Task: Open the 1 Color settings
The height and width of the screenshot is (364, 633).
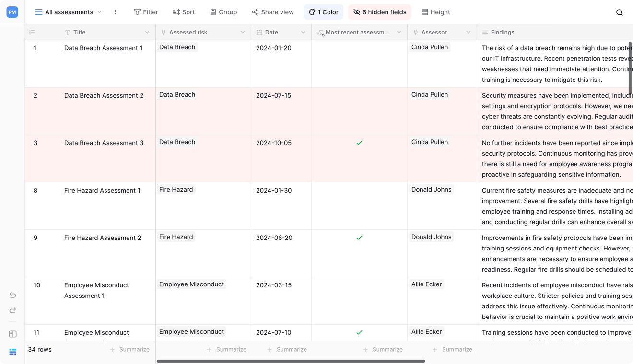Action: [x=323, y=12]
